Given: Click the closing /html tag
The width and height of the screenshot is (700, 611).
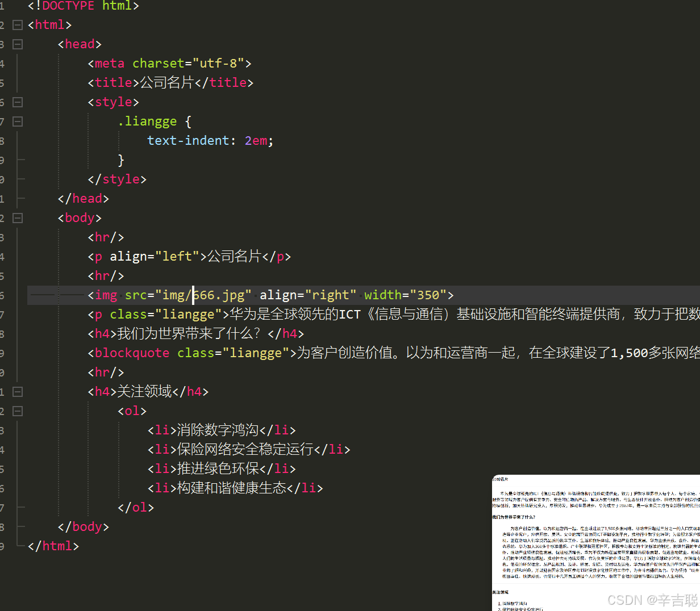Looking at the screenshot, I should coord(53,546).
